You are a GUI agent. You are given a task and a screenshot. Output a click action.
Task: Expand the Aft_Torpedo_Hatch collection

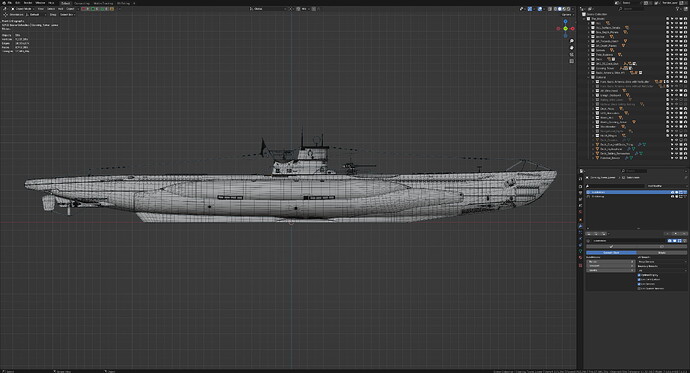pyautogui.click(x=589, y=41)
